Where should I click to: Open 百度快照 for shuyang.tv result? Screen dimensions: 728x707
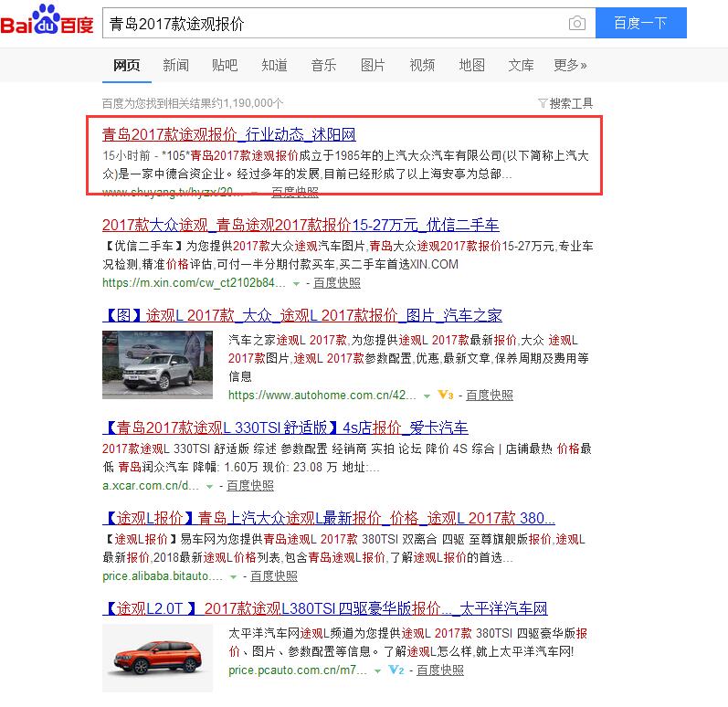(x=295, y=192)
